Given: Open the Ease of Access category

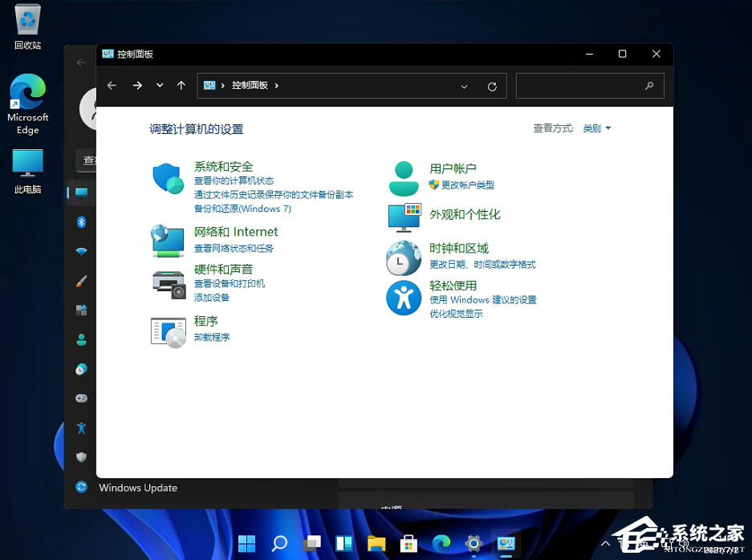Looking at the screenshot, I should pos(453,285).
